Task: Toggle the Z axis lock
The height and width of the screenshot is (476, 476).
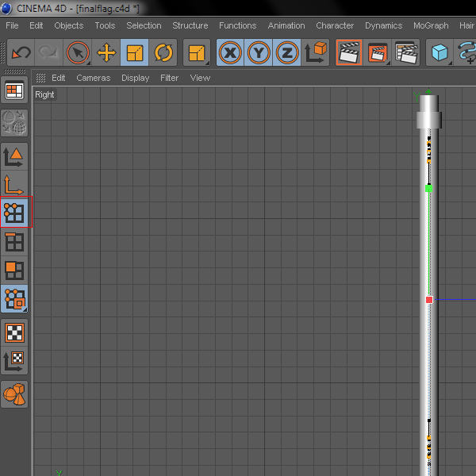Action: [x=286, y=52]
